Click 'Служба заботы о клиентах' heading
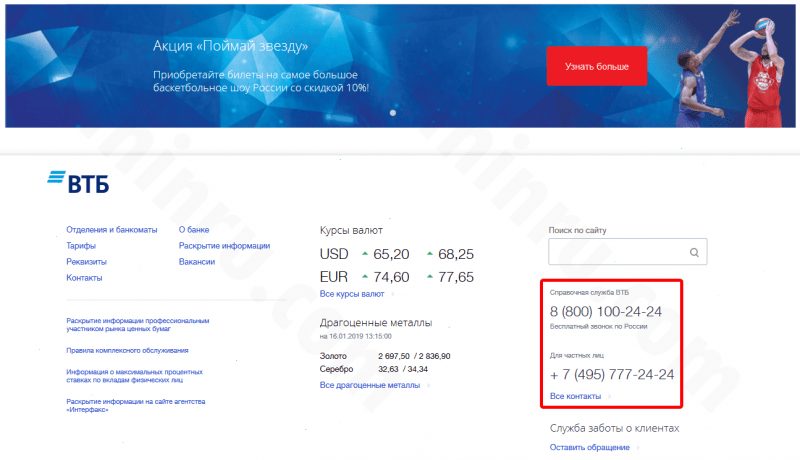 click(614, 428)
